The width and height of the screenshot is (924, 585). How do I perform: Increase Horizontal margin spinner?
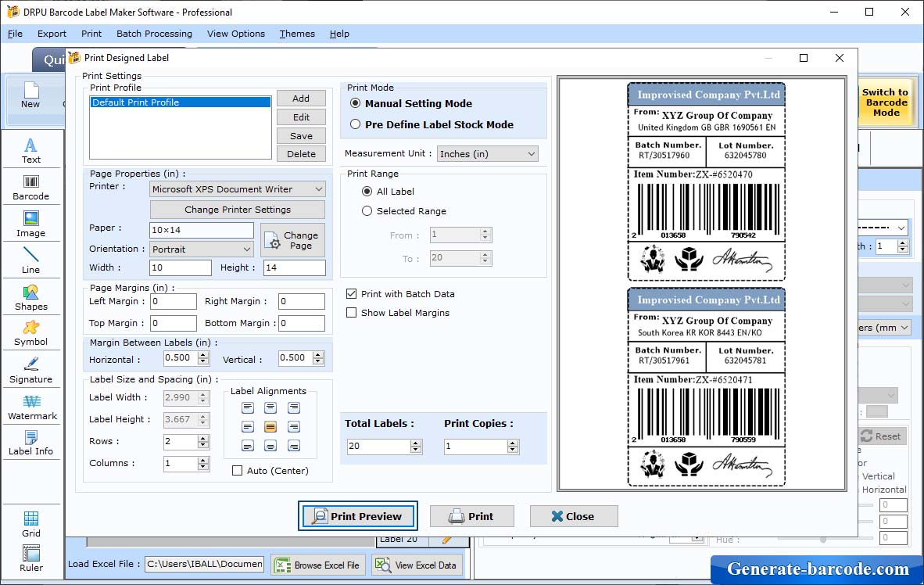[x=203, y=355]
